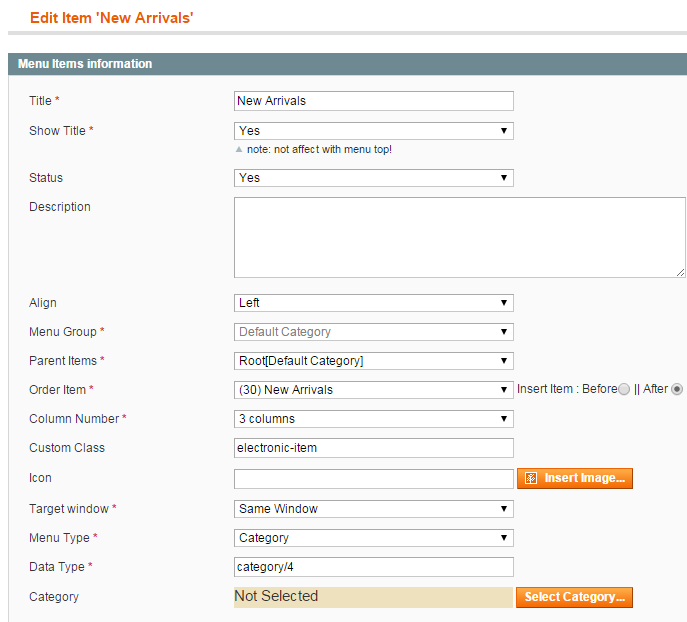Grab the Description textarea resize handle

(680, 272)
